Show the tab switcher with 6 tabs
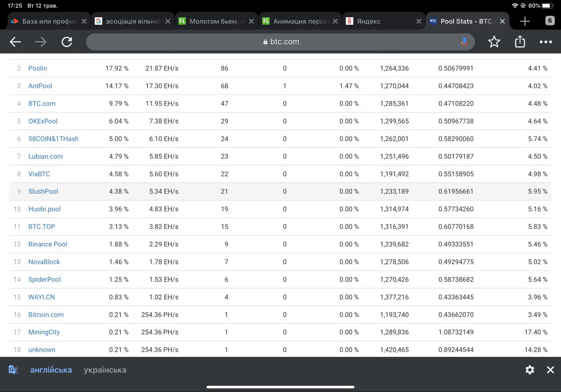The width and height of the screenshot is (561, 392). 550,21
